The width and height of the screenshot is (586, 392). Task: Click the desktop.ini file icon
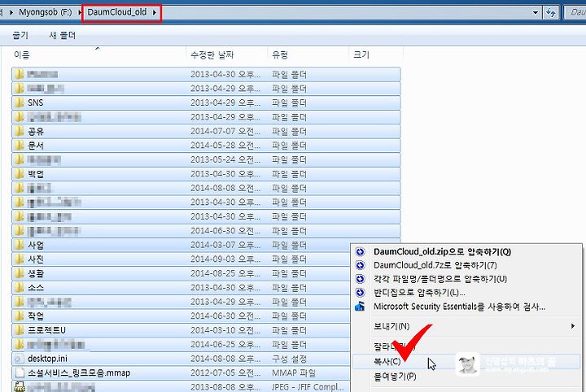coord(19,359)
